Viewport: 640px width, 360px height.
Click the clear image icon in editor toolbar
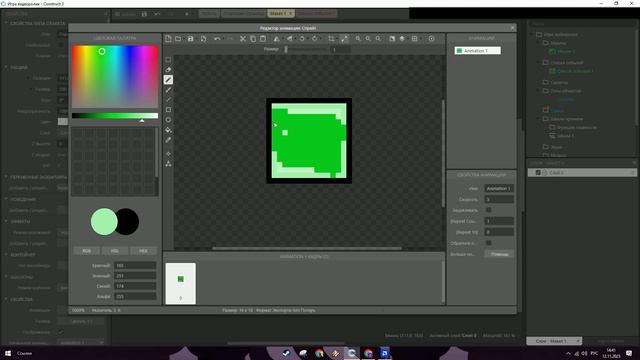[x=168, y=39]
